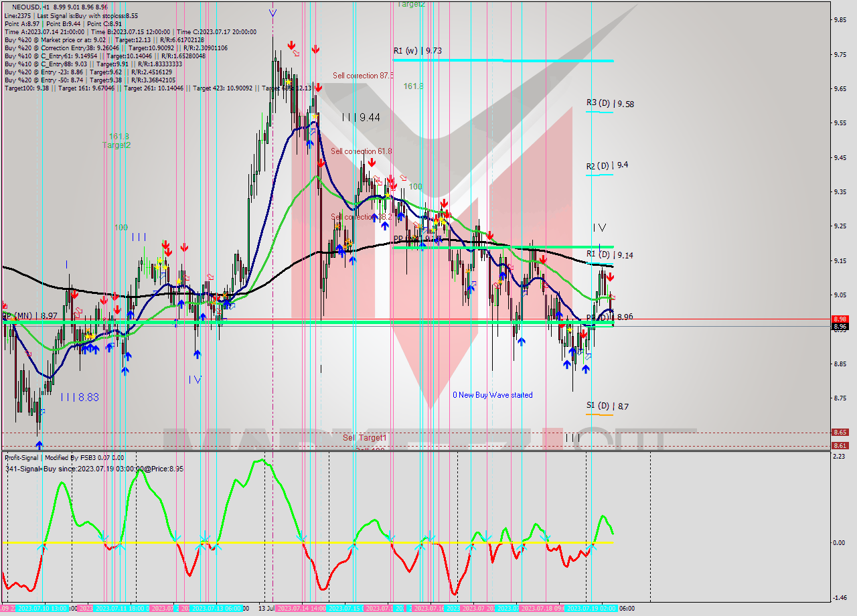
Task: Click the '2023.07.19 02:00' time marker
Action: (x=591, y=609)
